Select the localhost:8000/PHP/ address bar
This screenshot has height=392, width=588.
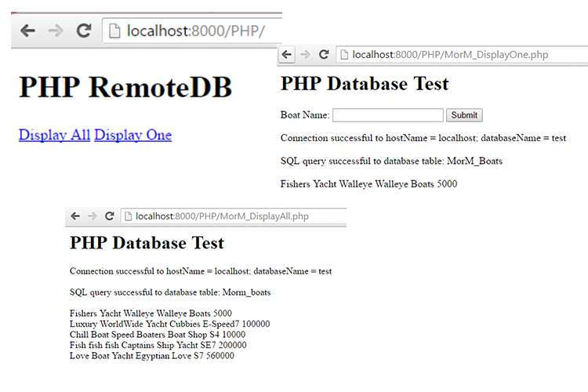pyautogui.click(x=192, y=31)
